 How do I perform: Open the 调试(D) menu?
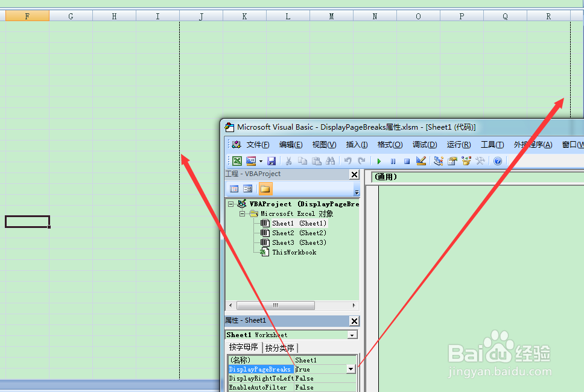(x=425, y=145)
